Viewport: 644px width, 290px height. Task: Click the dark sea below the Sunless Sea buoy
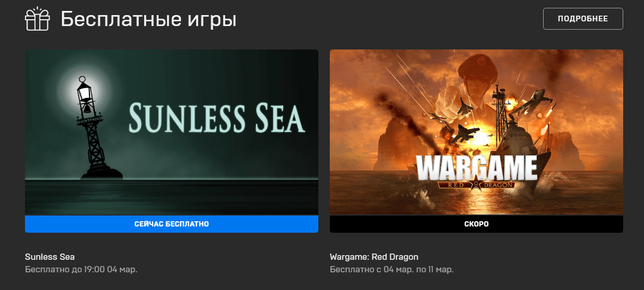[172, 197]
